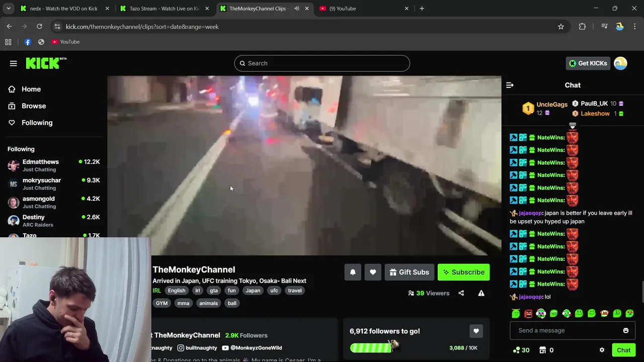Open Kick user account avatar
Image resolution: width=644 pixels, height=362 pixels.
click(x=620, y=63)
